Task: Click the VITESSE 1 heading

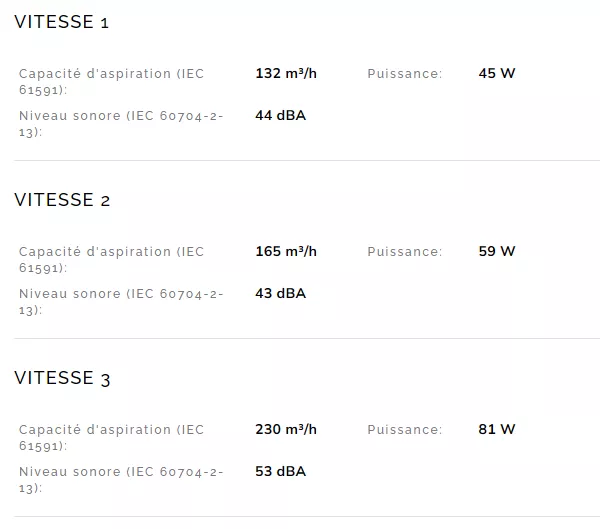Action: click(x=61, y=22)
